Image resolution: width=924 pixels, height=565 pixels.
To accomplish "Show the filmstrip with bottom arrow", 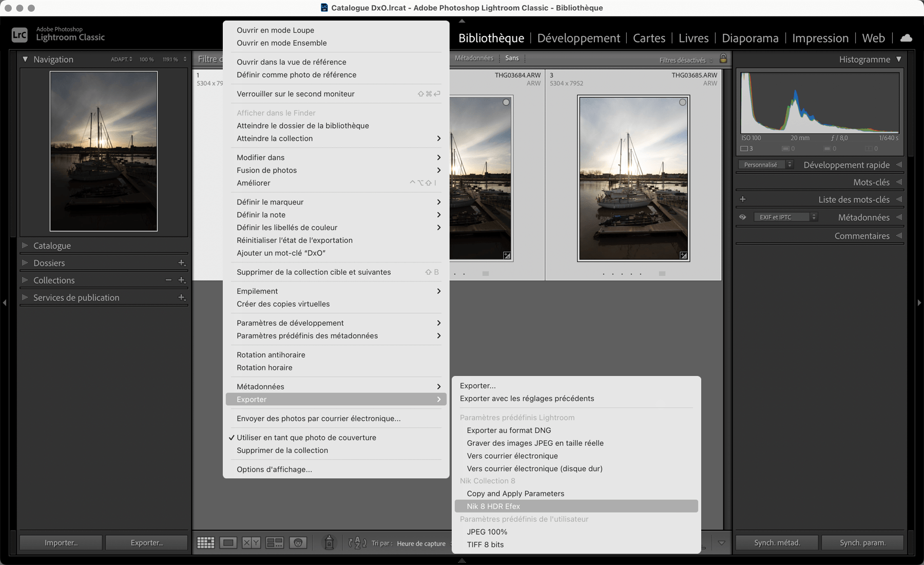I will coord(462,560).
